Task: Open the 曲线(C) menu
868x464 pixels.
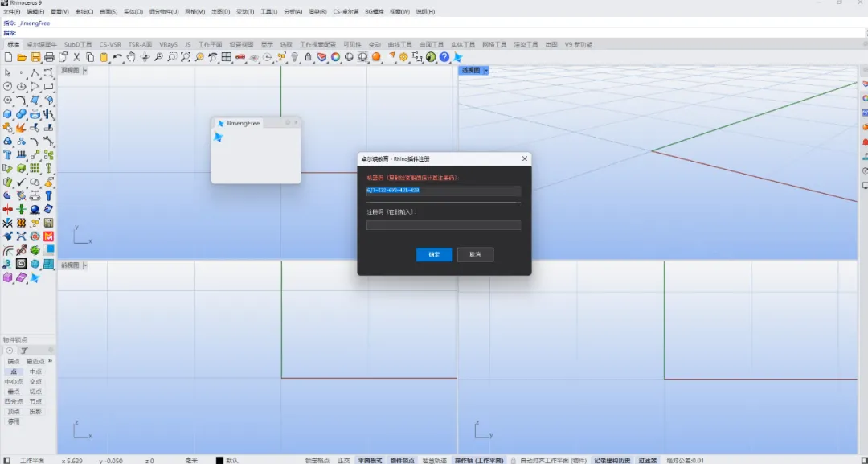Action: 84,11
